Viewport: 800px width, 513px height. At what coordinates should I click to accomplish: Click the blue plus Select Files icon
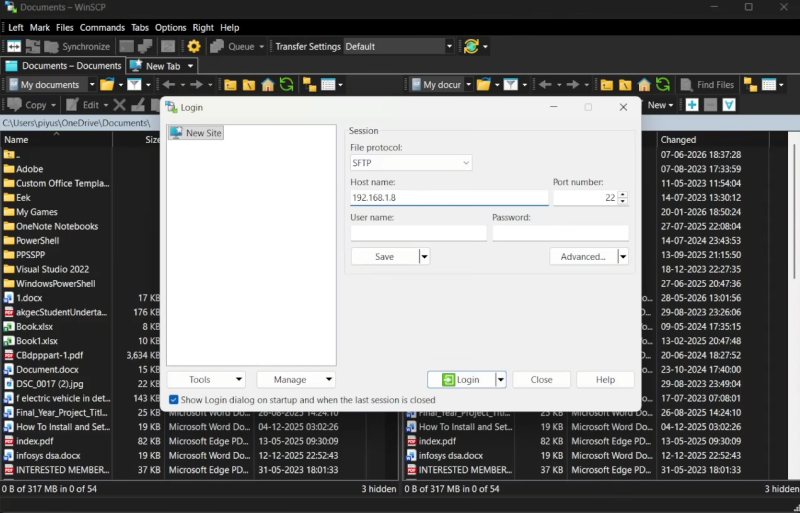pos(692,105)
